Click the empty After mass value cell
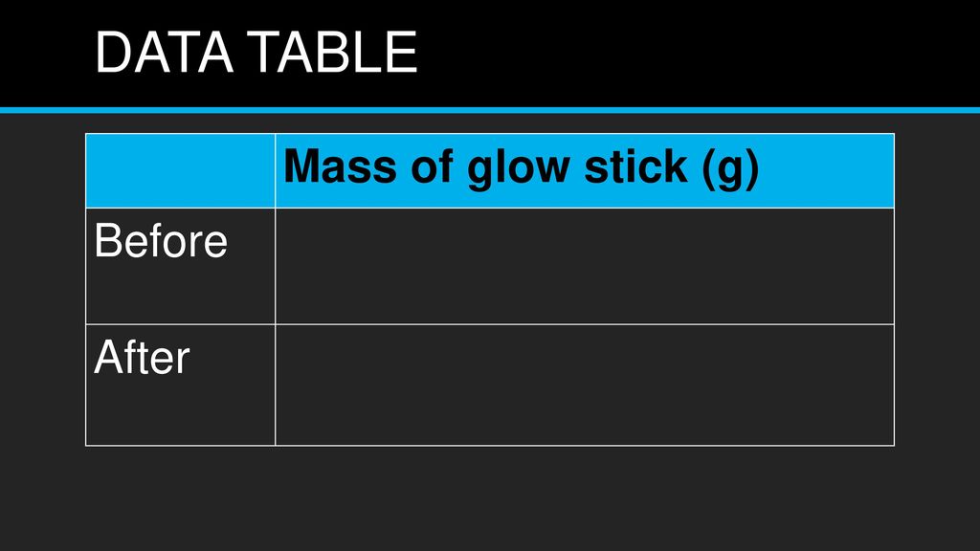The image size is (980, 551). click(585, 385)
